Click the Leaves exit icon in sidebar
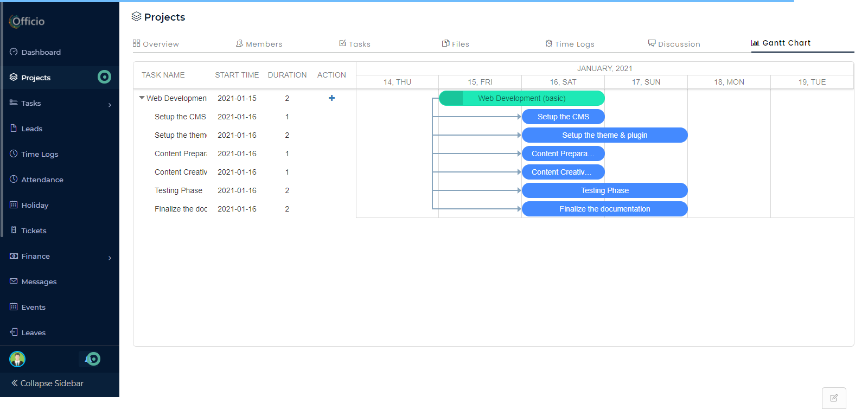Image resolution: width=868 pixels, height=409 pixels. (x=14, y=332)
